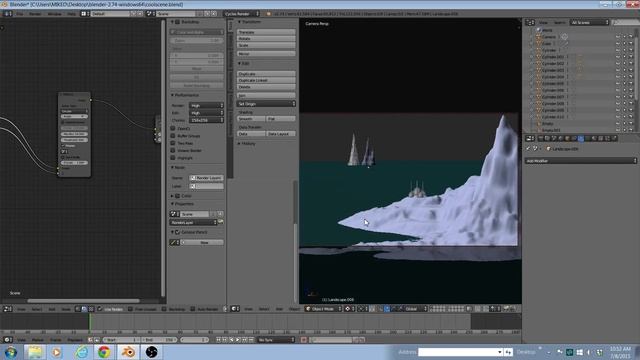
Task: Open the No Sync dropdown in timeline
Action: point(276,340)
